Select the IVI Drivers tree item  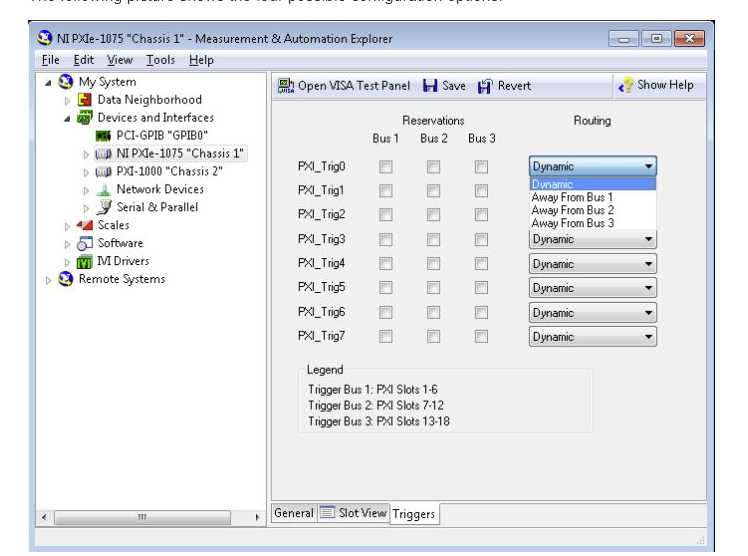[123, 261]
